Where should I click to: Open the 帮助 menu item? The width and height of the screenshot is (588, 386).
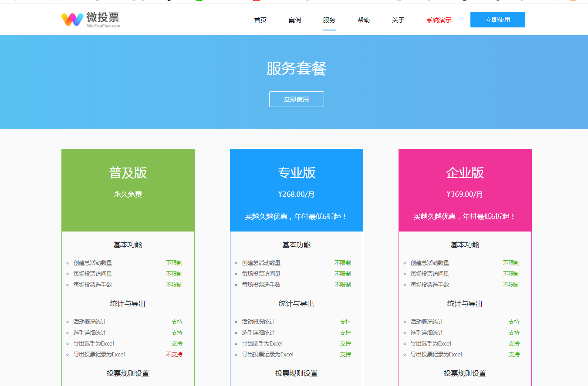[x=364, y=20]
